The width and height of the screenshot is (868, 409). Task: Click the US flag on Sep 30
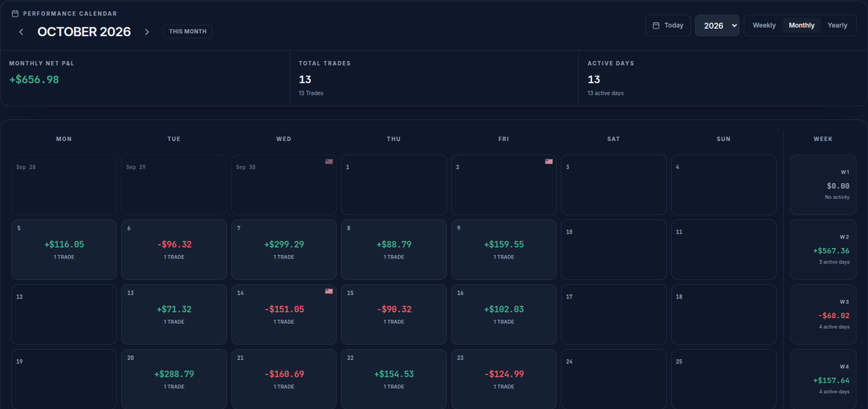coord(328,162)
